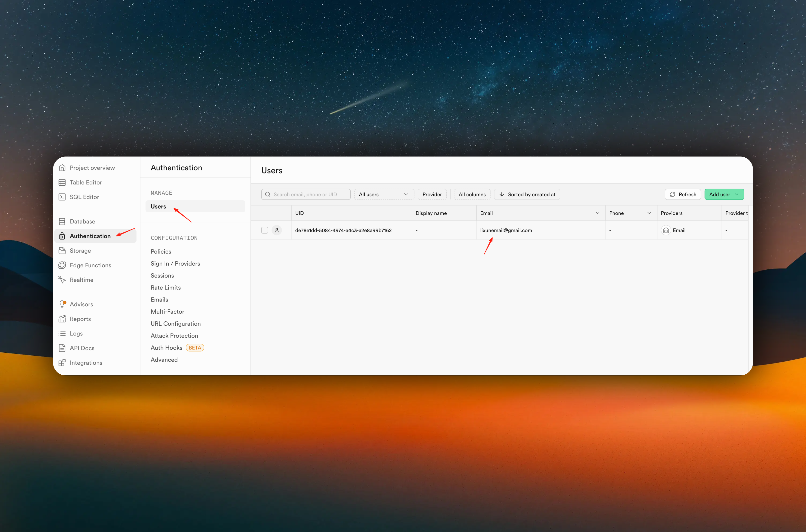Open Sign In / Providers settings
Viewport: 806px width, 532px height.
[175, 264]
